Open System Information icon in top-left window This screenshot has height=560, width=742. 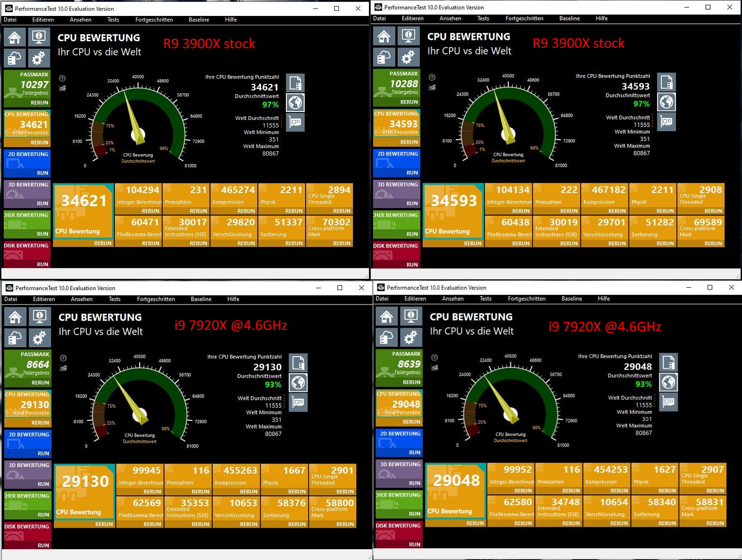(x=39, y=37)
